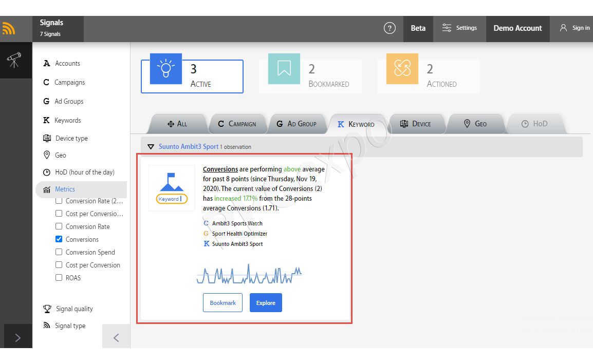593x364 pixels.
Task: Click the orange RSS signals logo
Action: pyautogui.click(x=9, y=29)
